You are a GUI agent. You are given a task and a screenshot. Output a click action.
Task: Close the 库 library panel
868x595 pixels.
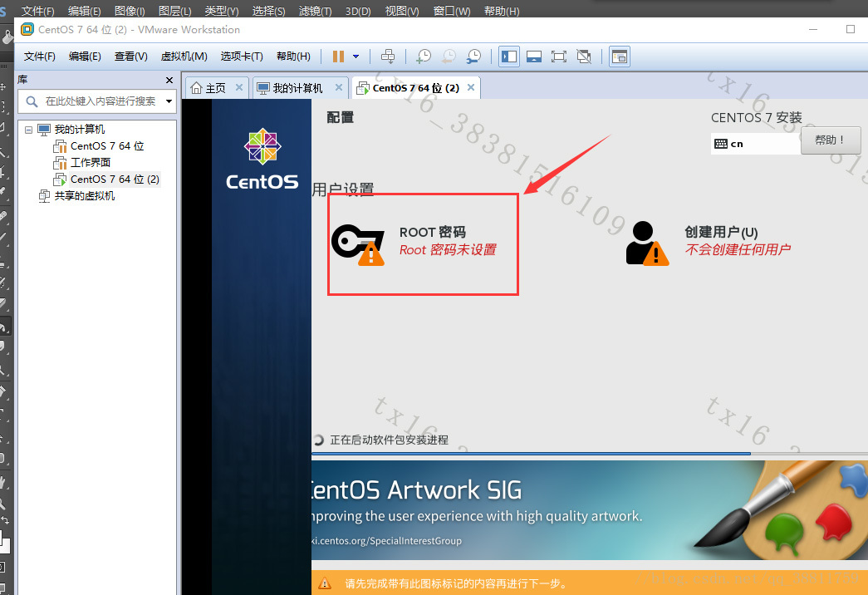pyautogui.click(x=169, y=80)
